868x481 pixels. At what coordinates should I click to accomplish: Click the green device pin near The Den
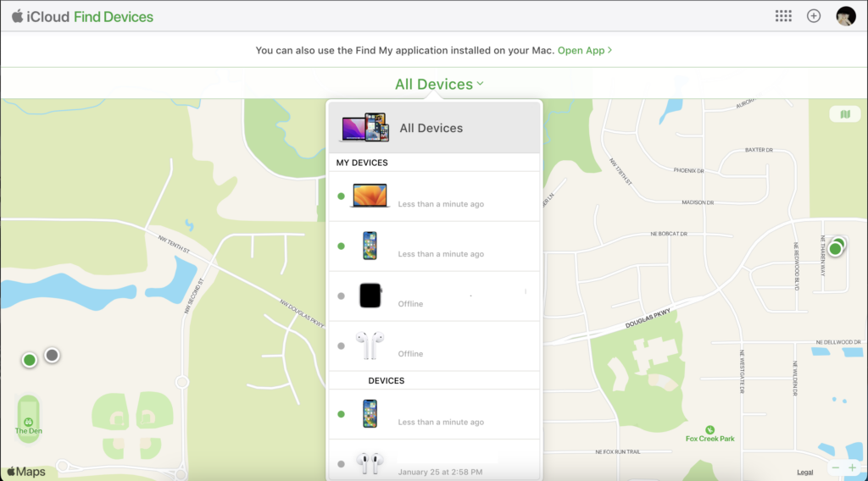tap(30, 361)
